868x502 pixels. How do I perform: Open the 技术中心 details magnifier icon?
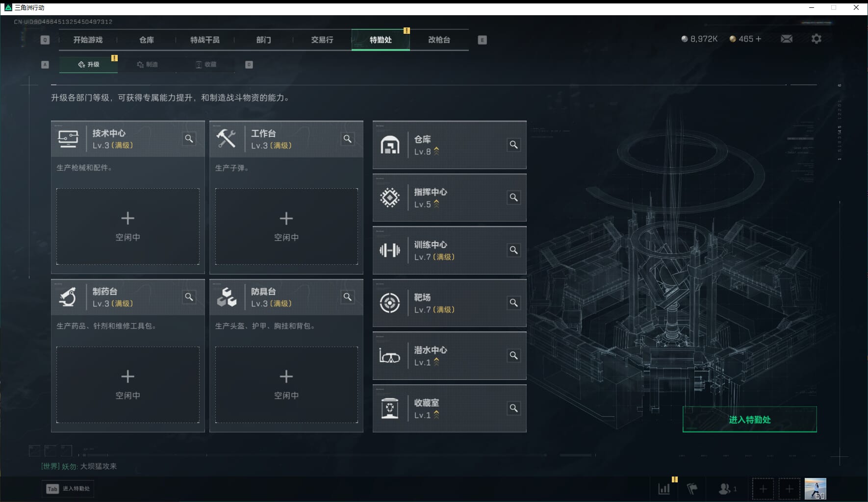pyautogui.click(x=189, y=139)
